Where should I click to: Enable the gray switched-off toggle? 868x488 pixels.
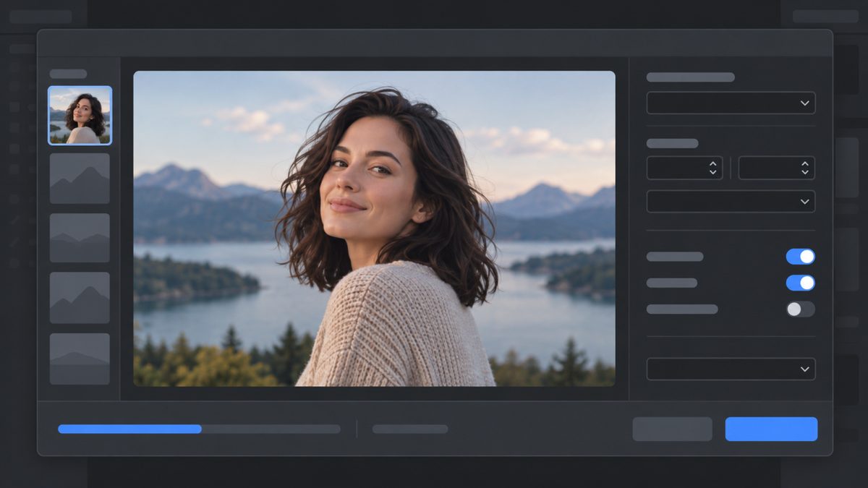pyautogui.click(x=801, y=309)
